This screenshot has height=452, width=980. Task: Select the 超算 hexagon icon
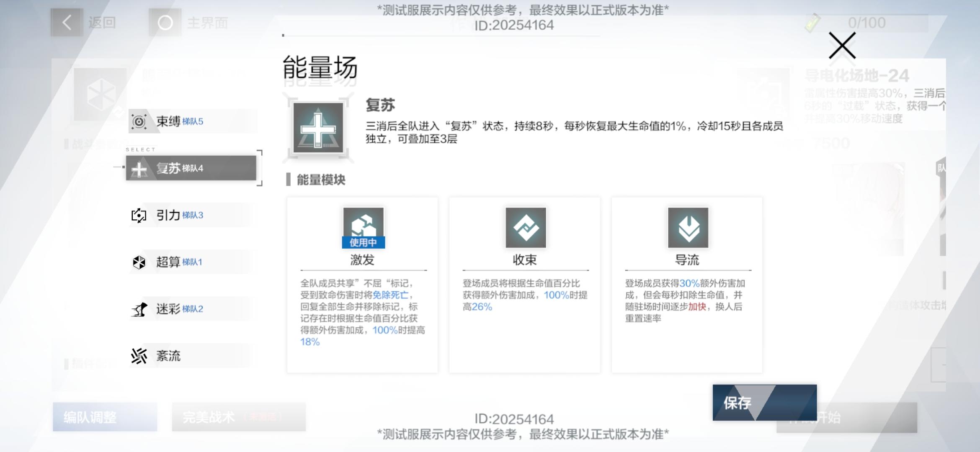139,262
